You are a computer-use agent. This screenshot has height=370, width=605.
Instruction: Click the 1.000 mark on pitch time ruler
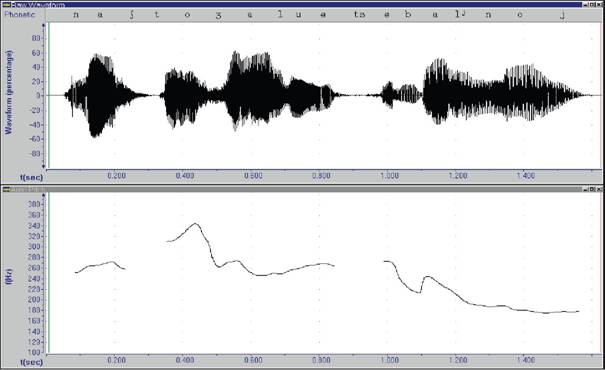coord(390,360)
